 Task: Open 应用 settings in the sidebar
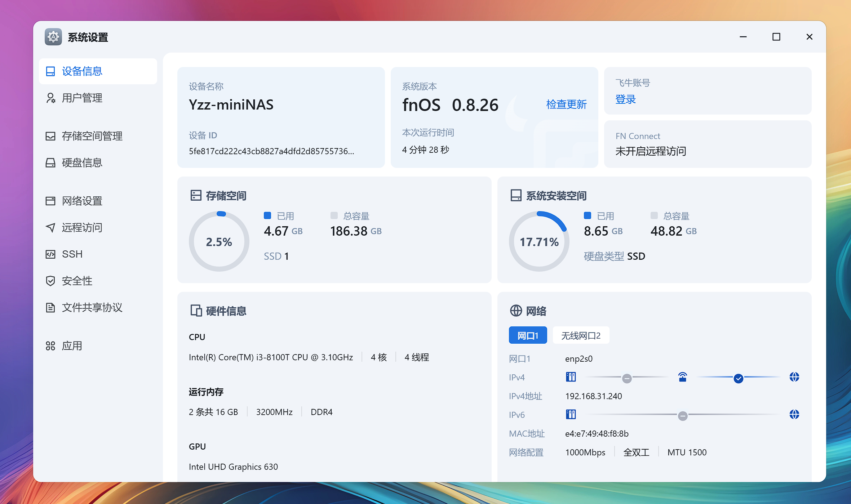pyautogui.click(x=98, y=346)
